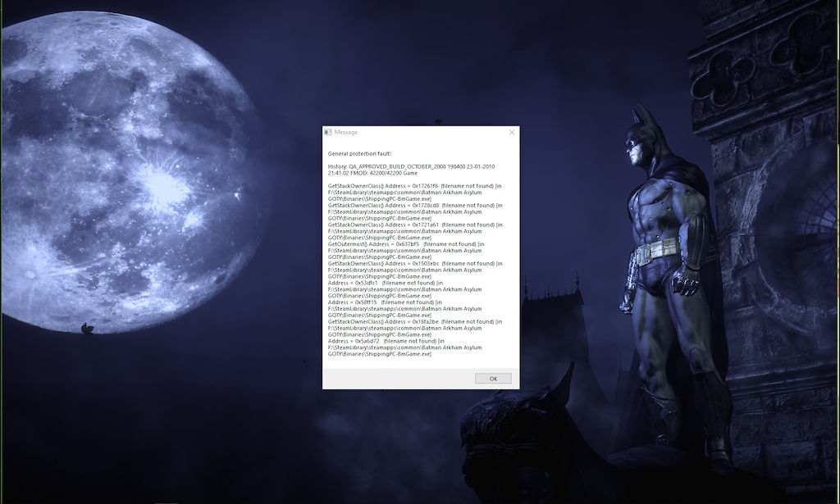This screenshot has width=840, height=504.
Task: Click the 'Address = 0x5a6d72' line
Action: [x=386, y=341]
